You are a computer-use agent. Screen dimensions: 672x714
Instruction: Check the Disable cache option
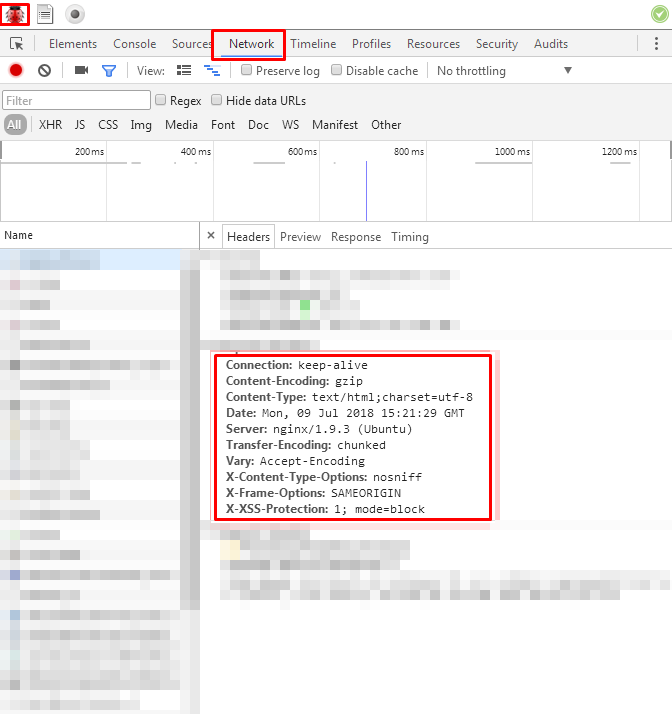(x=337, y=71)
